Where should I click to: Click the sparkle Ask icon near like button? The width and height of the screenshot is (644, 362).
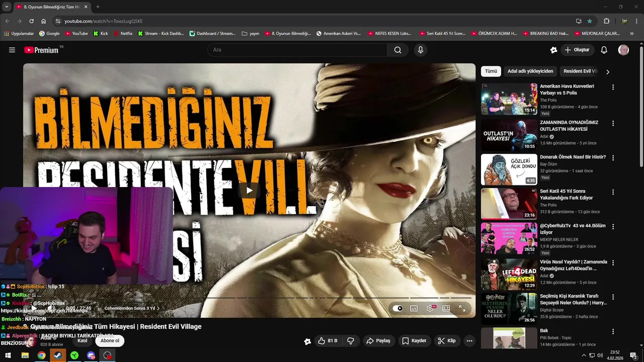click(307, 341)
